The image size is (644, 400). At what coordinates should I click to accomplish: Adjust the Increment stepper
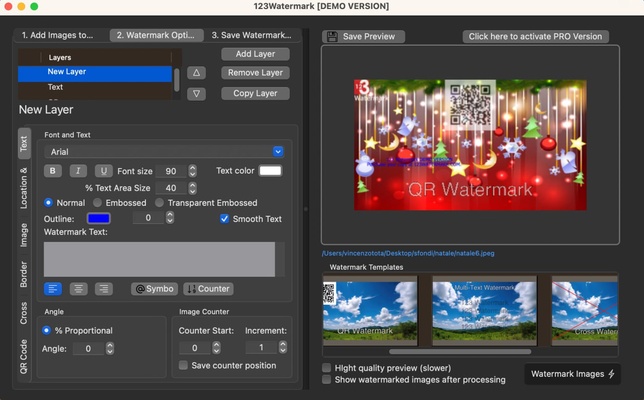pos(283,347)
